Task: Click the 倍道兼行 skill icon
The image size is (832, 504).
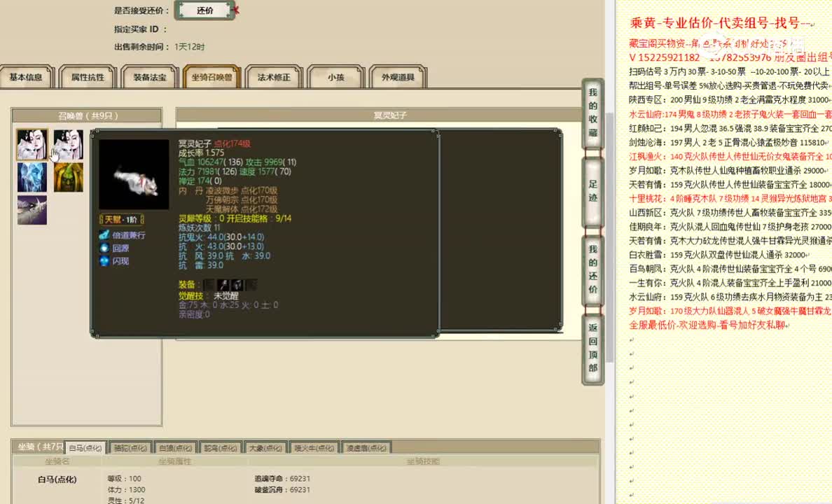Action: tap(104, 234)
